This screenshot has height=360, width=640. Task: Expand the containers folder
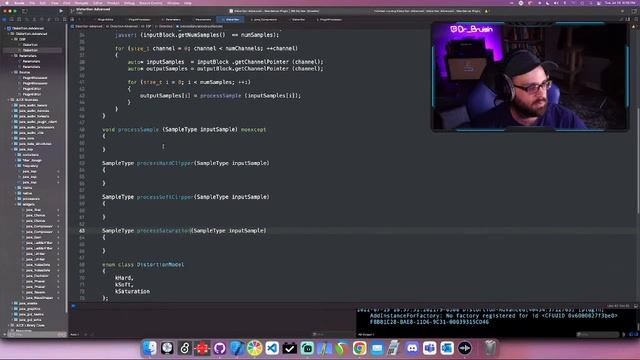[16, 155]
